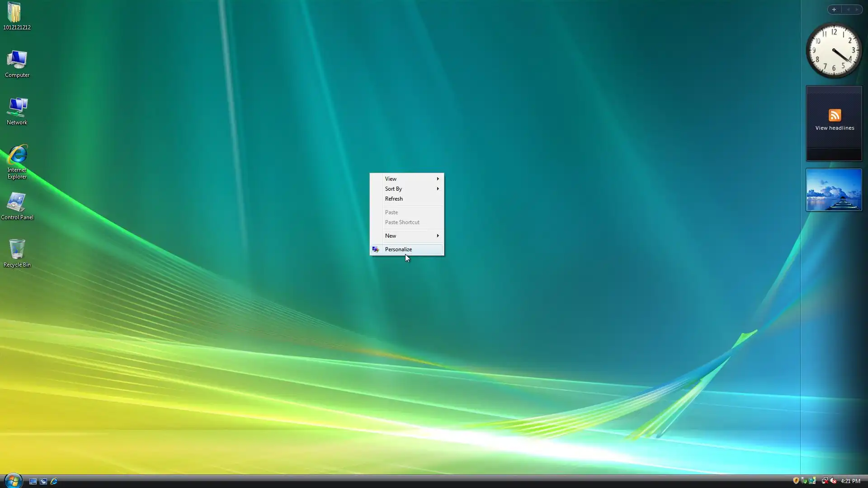Click Switch Between Windows quick launch icon

coord(43,481)
